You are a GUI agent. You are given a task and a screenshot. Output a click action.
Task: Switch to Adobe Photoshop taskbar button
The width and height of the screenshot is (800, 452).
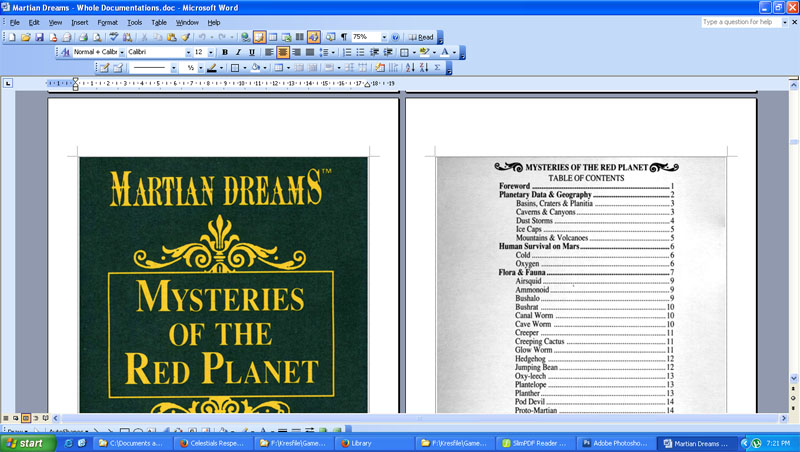pos(617,443)
